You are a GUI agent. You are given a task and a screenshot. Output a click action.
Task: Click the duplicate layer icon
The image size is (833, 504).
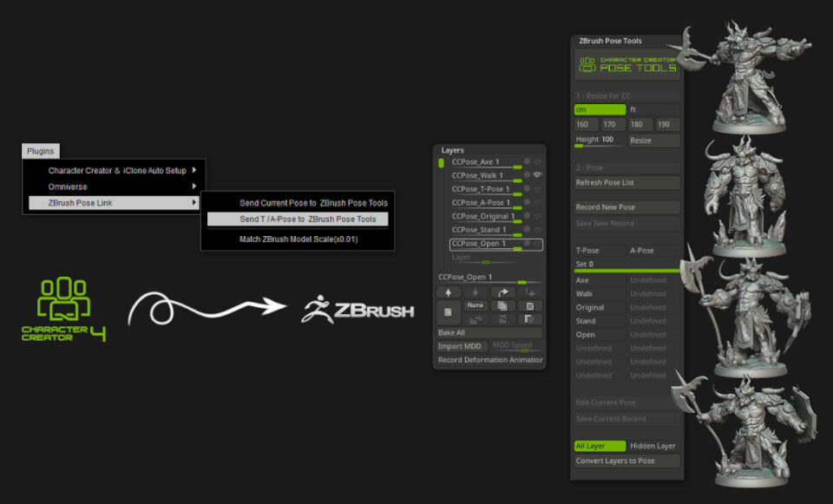pyautogui.click(x=502, y=306)
